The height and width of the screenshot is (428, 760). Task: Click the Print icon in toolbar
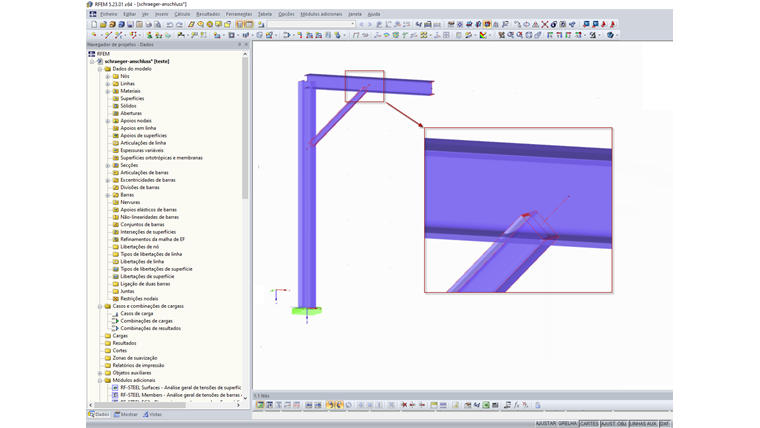pos(149,24)
